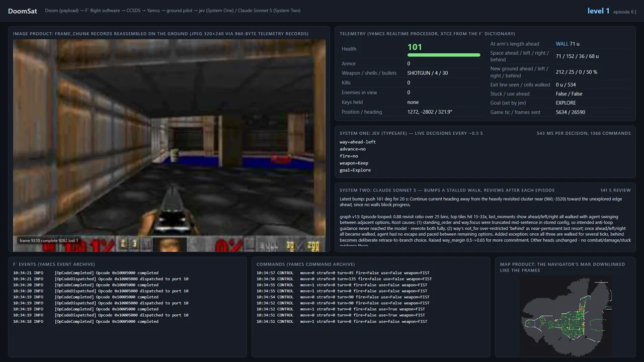Click the "way=ahead-left" decision line
The width and height of the screenshot is (644, 362).
pos(358,142)
